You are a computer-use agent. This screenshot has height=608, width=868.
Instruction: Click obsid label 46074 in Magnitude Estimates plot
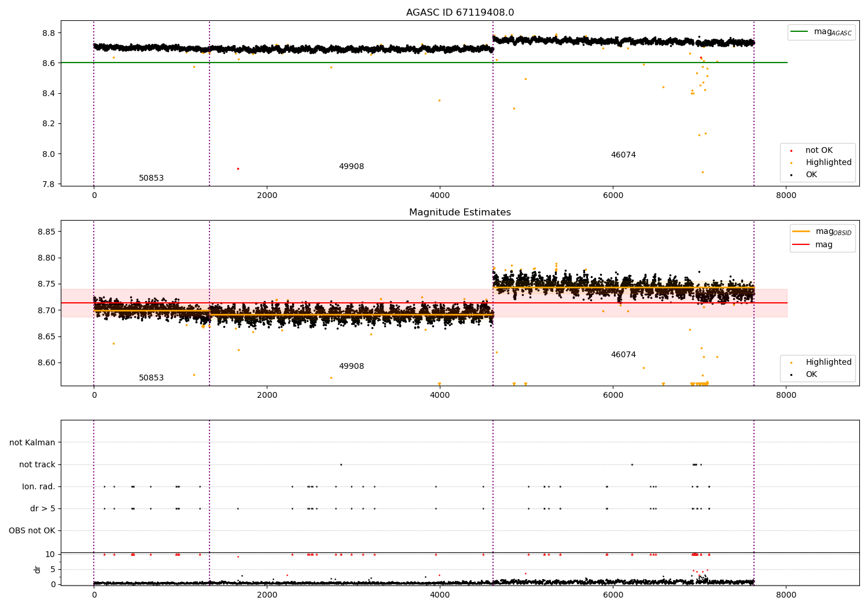pos(623,355)
